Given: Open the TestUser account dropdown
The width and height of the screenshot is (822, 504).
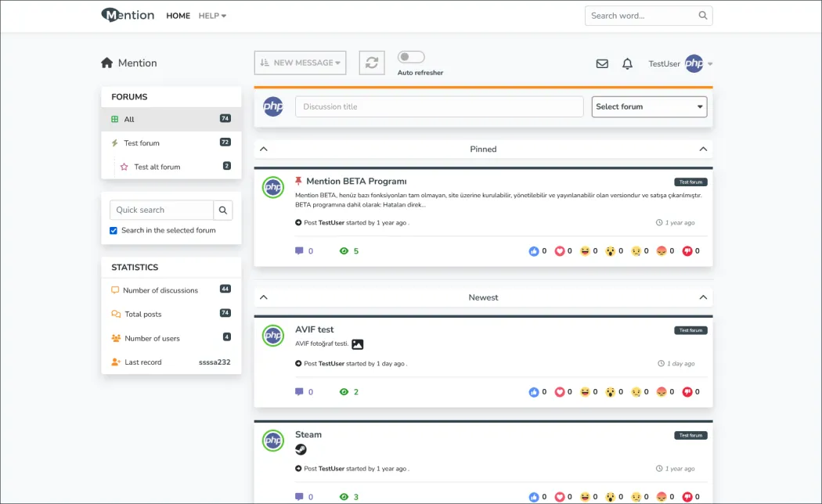Looking at the screenshot, I should point(680,64).
